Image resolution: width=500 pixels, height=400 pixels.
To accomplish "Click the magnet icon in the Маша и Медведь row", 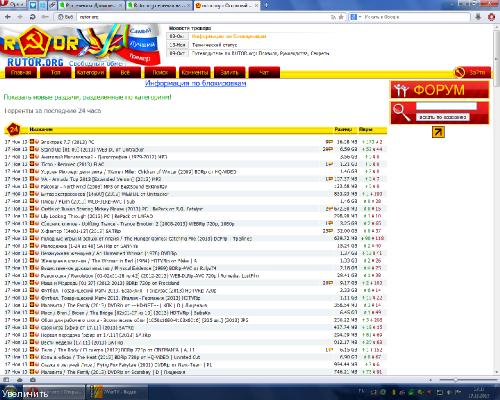I will (x=37, y=283).
